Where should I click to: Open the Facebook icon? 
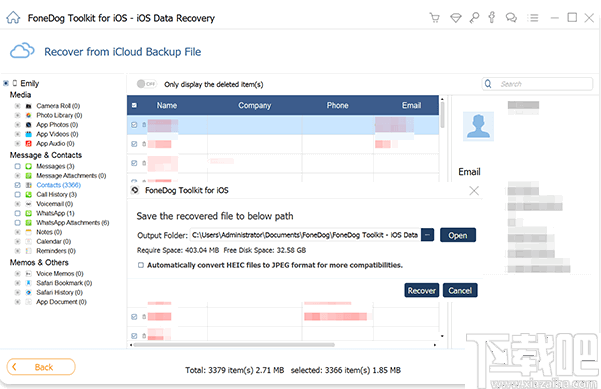pyautogui.click(x=492, y=17)
